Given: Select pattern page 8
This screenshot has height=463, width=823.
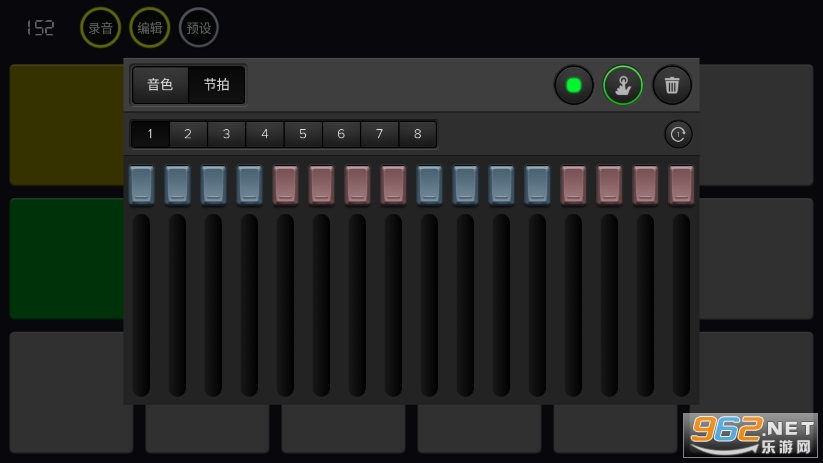Looking at the screenshot, I should [417, 134].
